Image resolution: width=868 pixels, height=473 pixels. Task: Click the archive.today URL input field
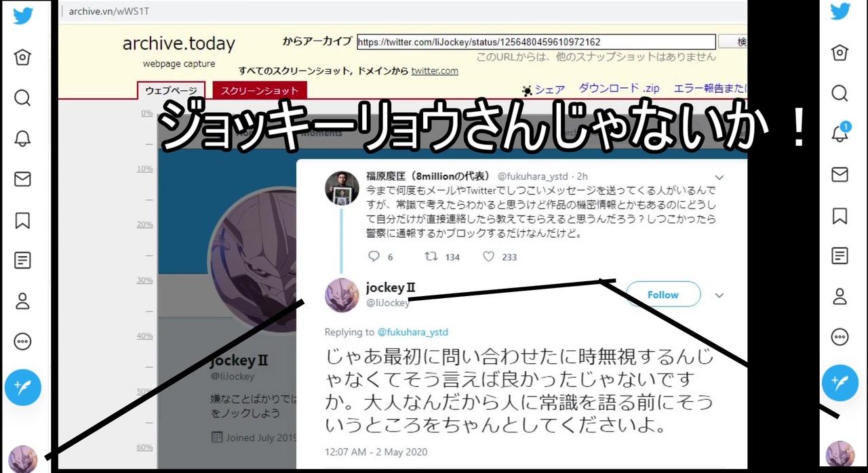coord(536,42)
